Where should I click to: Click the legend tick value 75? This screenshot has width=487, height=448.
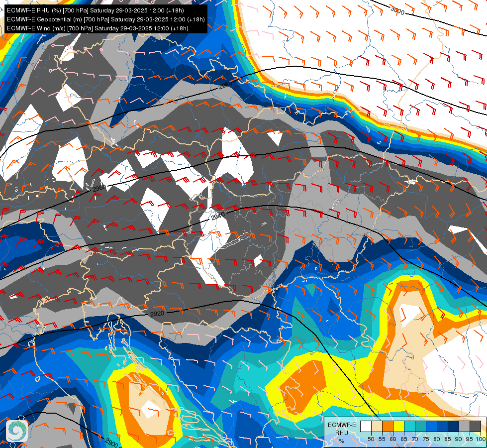pos(426,439)
